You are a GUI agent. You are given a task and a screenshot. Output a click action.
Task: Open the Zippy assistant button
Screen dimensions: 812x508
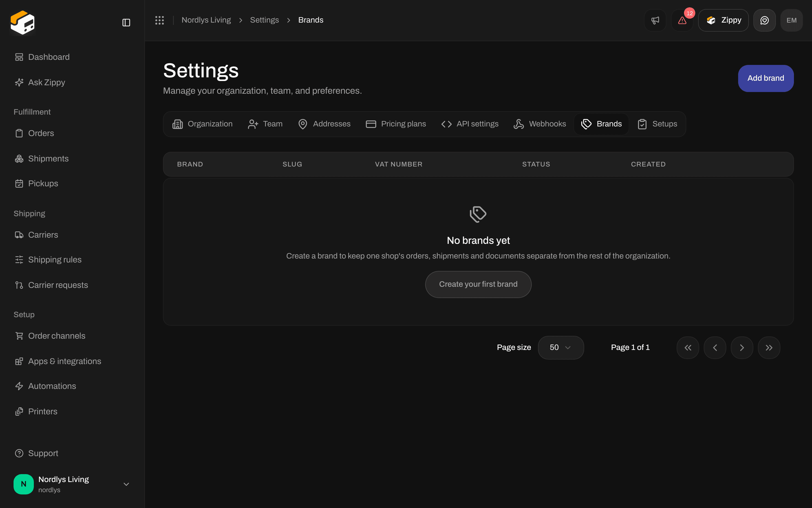723,21
